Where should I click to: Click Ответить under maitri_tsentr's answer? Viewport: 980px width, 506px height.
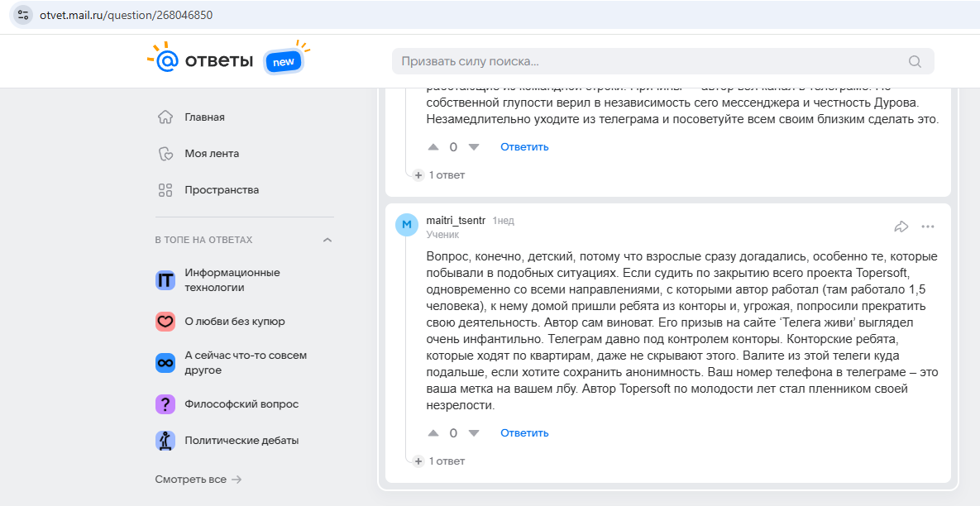[x=524, y=433]
